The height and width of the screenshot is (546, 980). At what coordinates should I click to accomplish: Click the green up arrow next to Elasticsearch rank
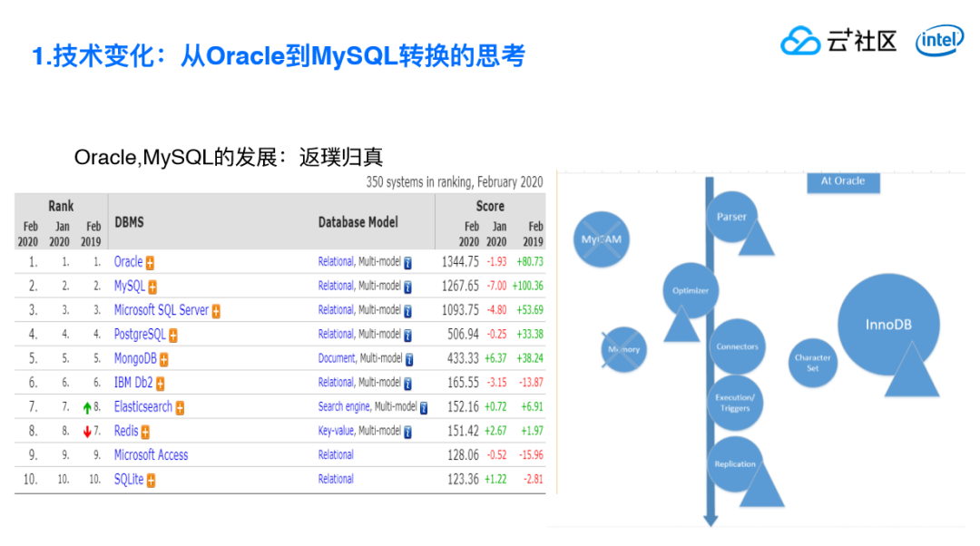pos(87,408)
